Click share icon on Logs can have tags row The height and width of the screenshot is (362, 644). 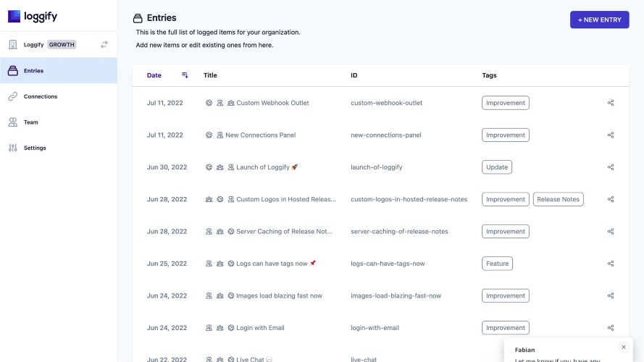(x=611, y=264)
